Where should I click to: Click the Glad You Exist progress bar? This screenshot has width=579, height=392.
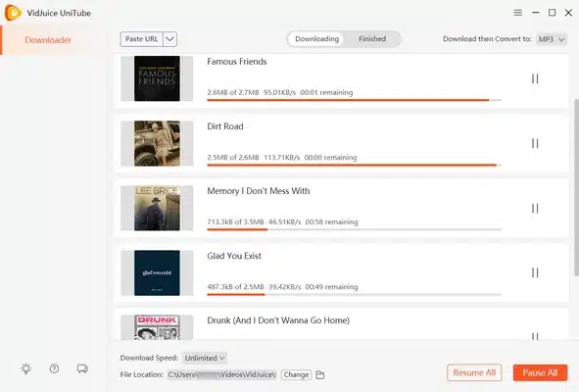coord(354,294)
